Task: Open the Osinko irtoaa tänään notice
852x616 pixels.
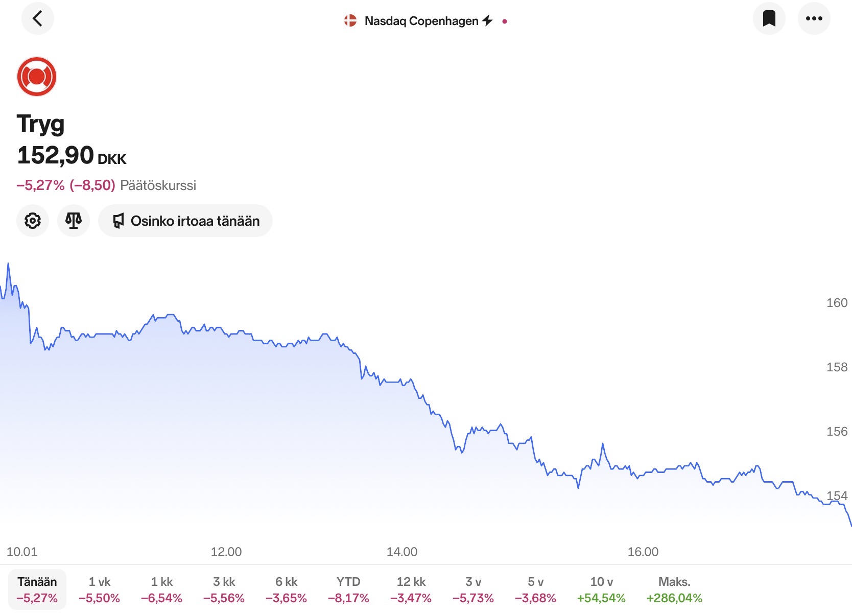Action: (x=195, y=221)
